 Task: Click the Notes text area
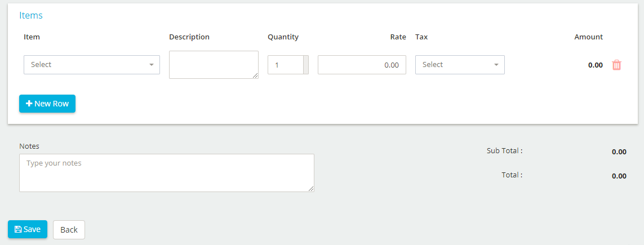pyautogui.click(x=167, y=173)
